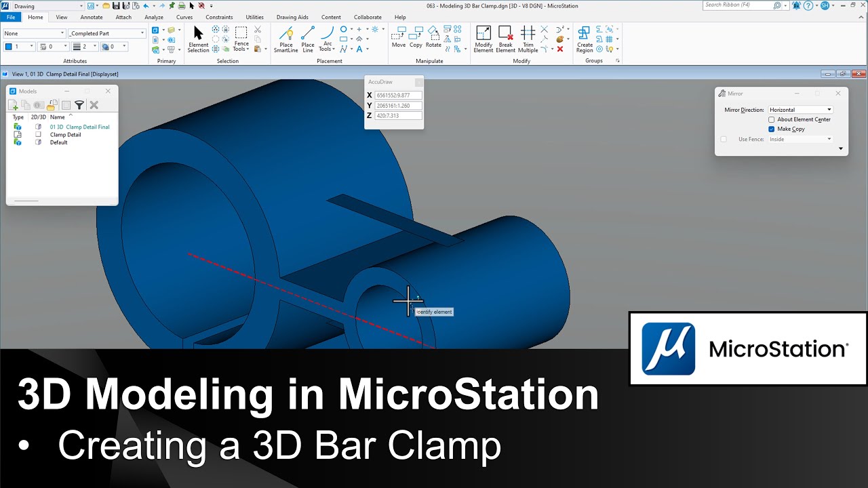This screenshot has width=868, height=488.
Task: Select the 'Default' model row
Action: 59,142
